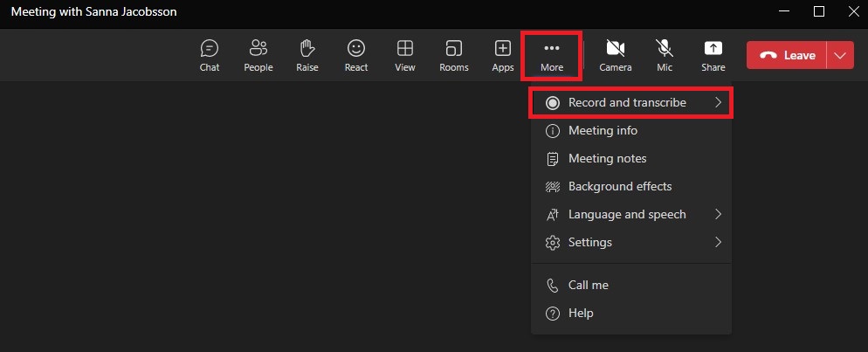Raise your hand in the meeting
868x352 pixels.
point(307,55)
